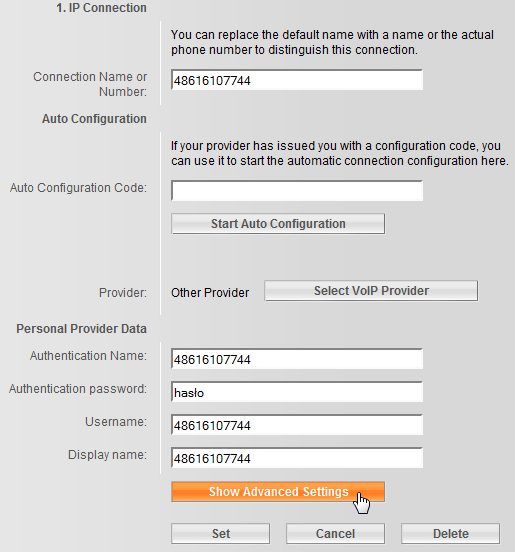Click the Authentication Name label

click(88, 356)
